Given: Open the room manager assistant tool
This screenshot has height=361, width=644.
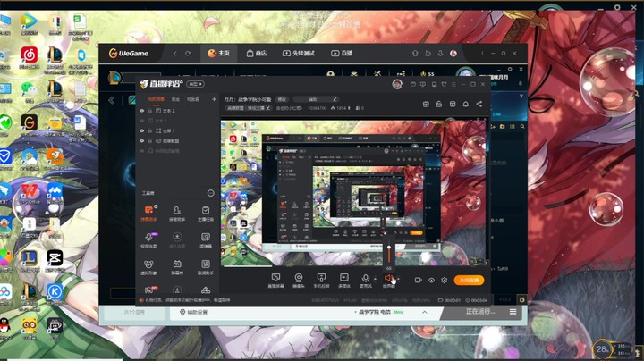Looking at the screenshot, I should coord(177,213).
